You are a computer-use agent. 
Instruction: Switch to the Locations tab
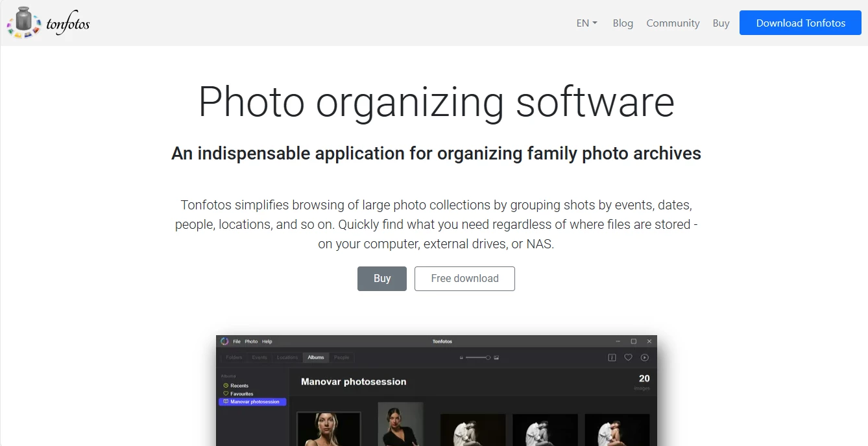tap(287, 357)
